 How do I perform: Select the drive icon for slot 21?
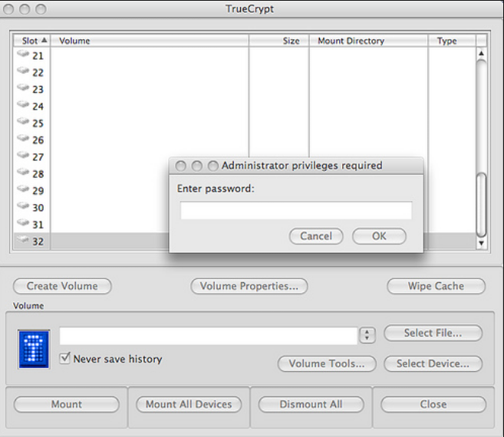(22, 55)
